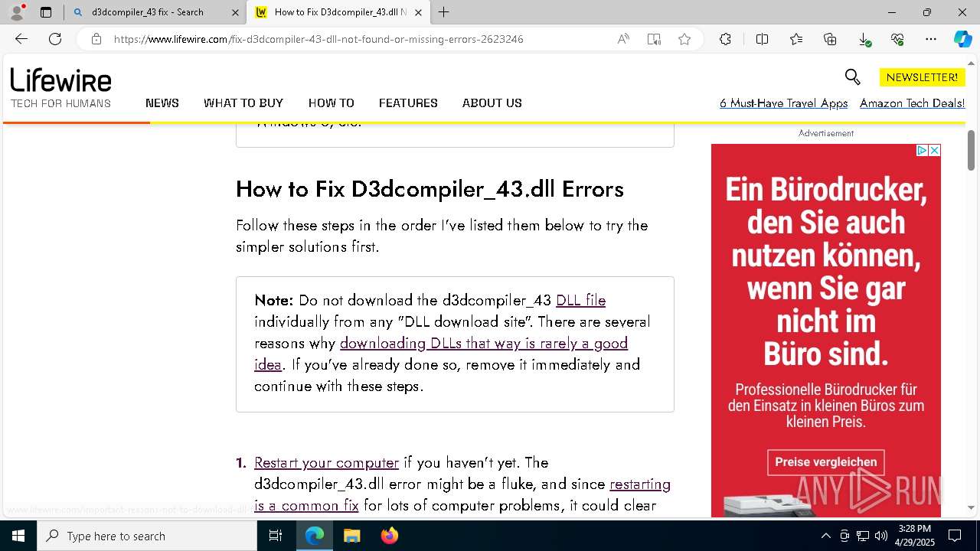The image size is (980, 551).
Task: Open Browser essentials heart icon
Action: (x=897, y=39)
